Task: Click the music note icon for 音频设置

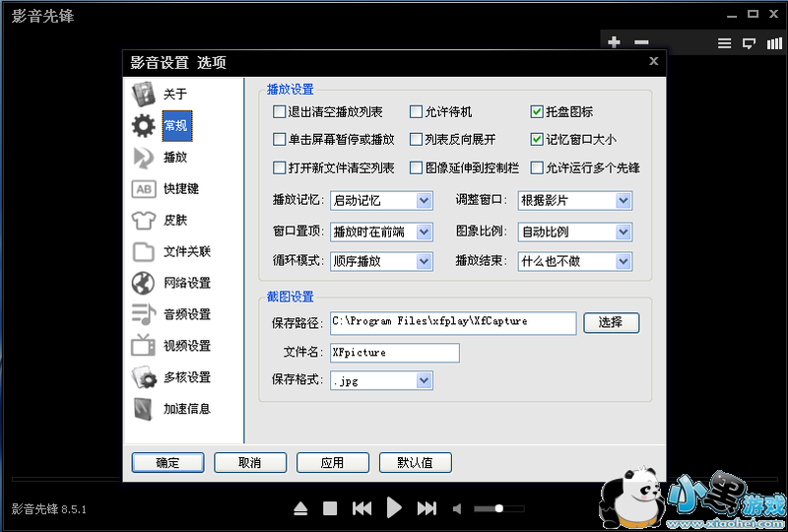Action: pyautogui.click(x=144, y=314)
